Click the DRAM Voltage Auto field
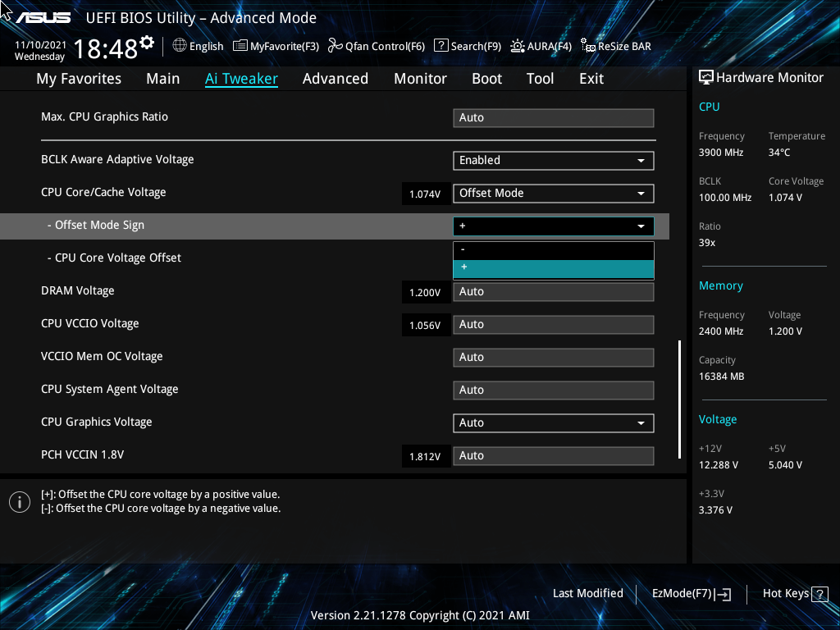 coord(554,292)
